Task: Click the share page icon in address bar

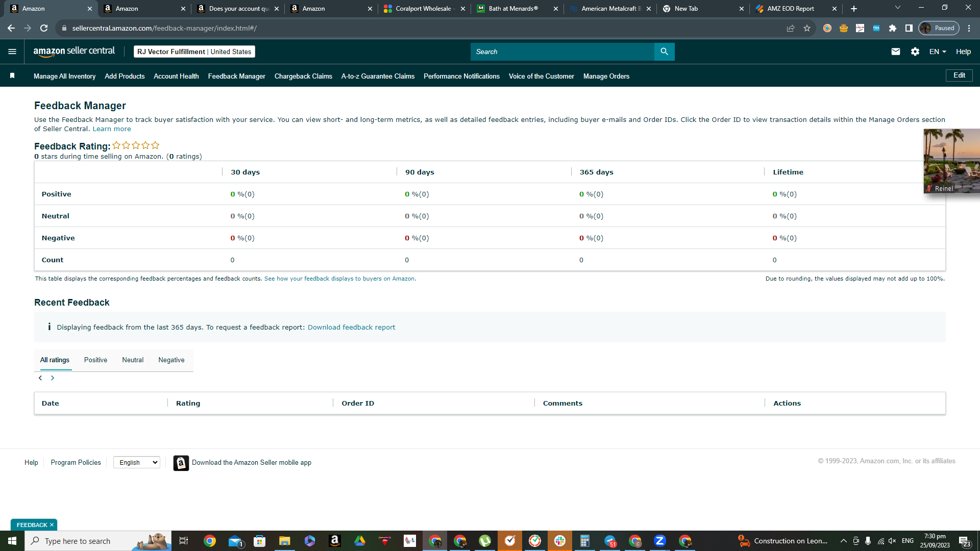Action: point(791,28)
